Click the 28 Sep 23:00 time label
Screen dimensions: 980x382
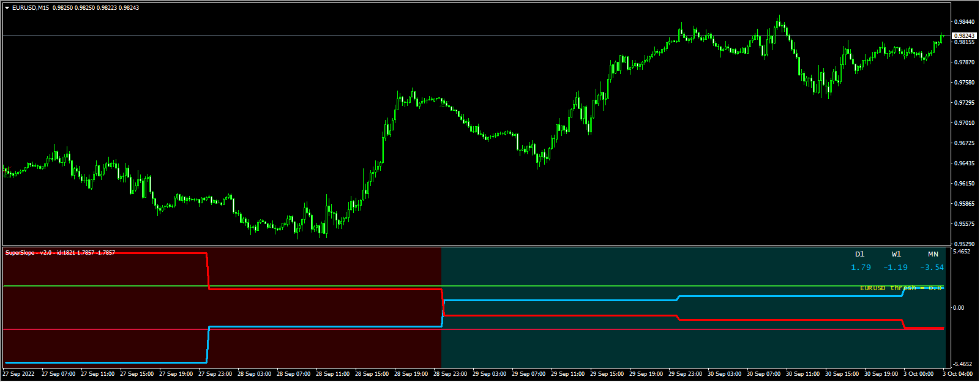click(451, 374)
